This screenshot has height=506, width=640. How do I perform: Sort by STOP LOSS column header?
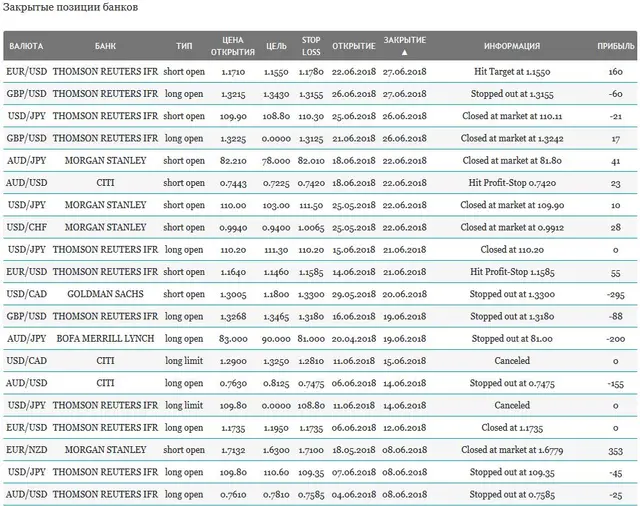tap(311, 46)
